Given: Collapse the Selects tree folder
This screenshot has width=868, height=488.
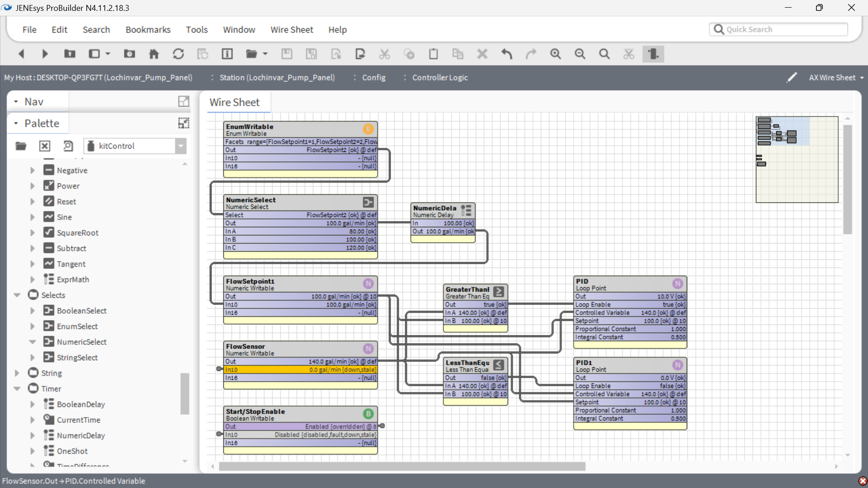Looking at the screenshot, I should [x=17, y=295].
